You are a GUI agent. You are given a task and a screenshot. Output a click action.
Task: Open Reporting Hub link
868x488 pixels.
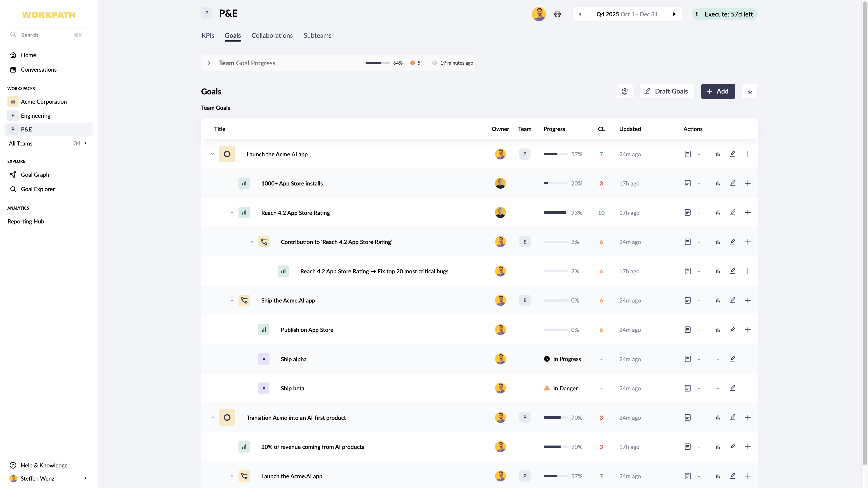26,221
